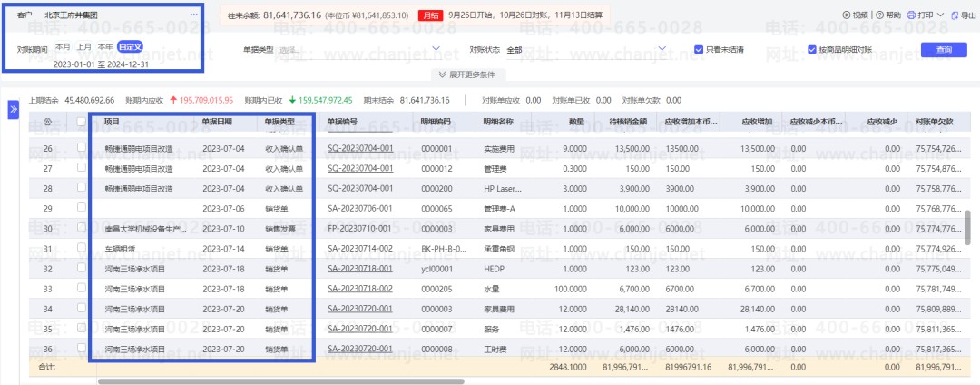Toggle the 按商品明细对账 checkbox
Image resolution: width=980 pixels, height=385 pixels.
[x=812, y=49]
